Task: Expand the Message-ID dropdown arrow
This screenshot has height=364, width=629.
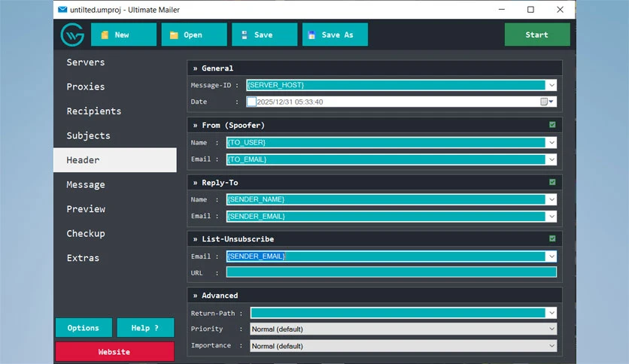Action: (552, 85)
